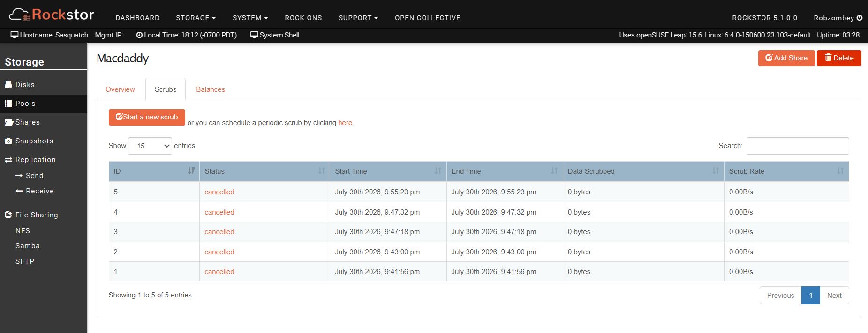
Task: Sort the table by Start Time column
Action: tap(388, 171)
